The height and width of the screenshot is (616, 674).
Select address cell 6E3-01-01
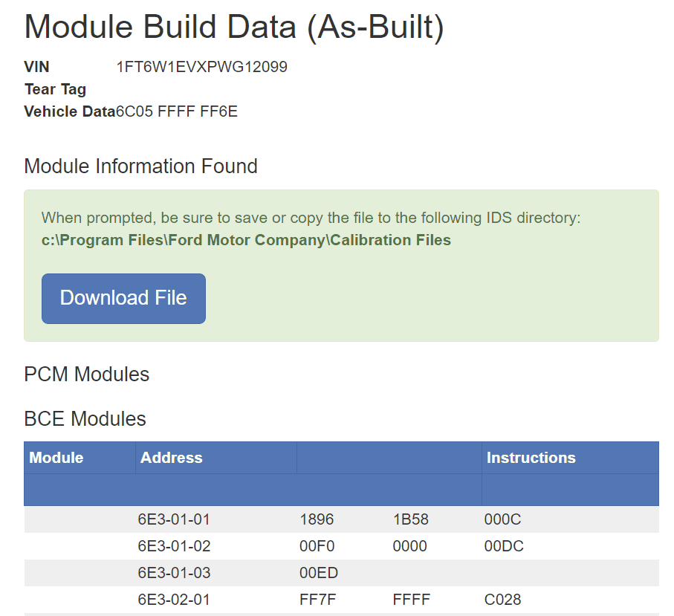[x=173, y=519]
